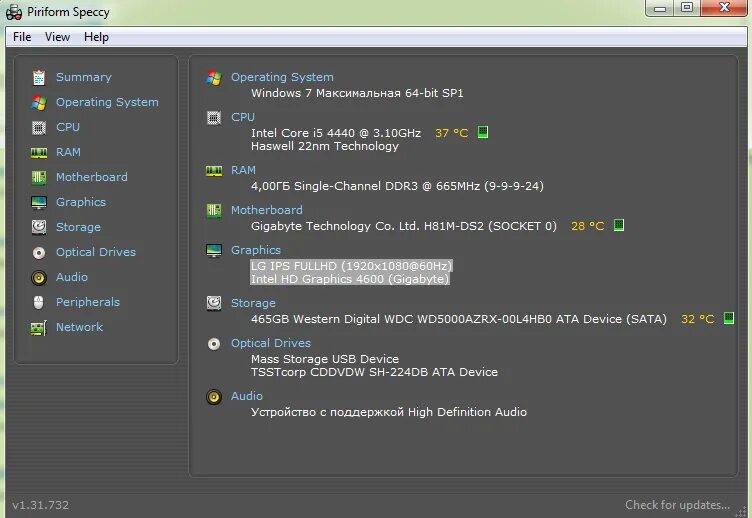The width and height of the screenshot is (752, 518).
Task: Click the Graphics monitor icon in sidebar
Action: [39, 202]
